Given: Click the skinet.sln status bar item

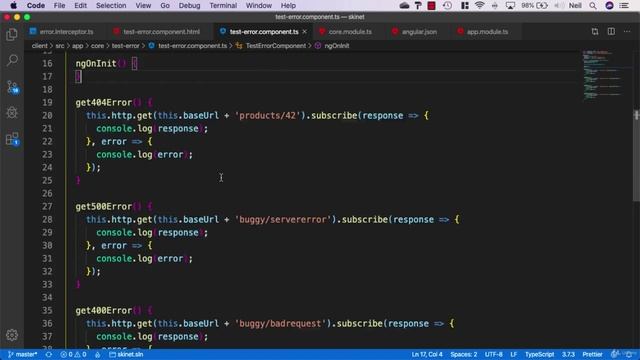Looking at the screenshot, I should point(126,354).
